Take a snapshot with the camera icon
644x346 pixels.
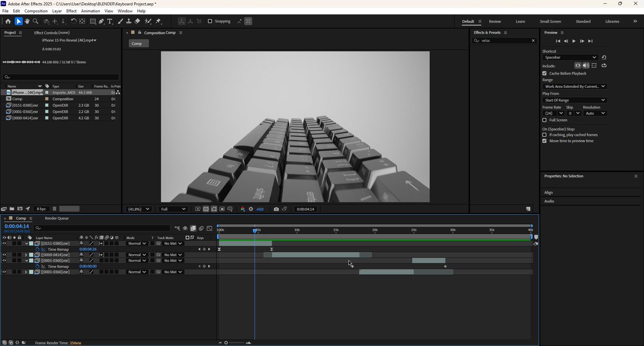click(276, 209)
